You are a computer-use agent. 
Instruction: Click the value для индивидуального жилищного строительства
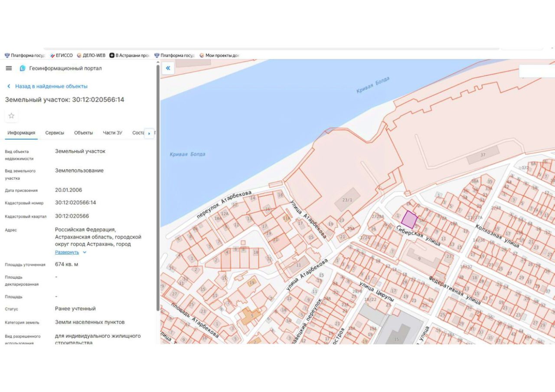[98, 339]
